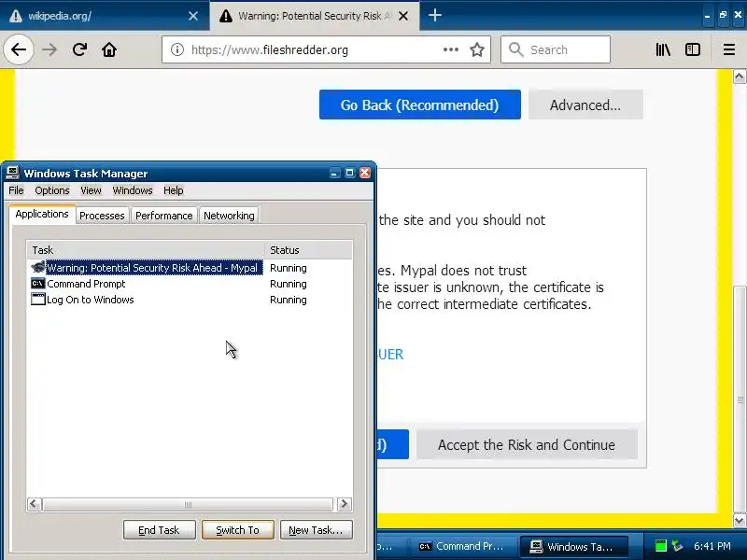Click the task list left scroll arrow
This screenshot has height=560, width=747.
[x=34, y=504]
